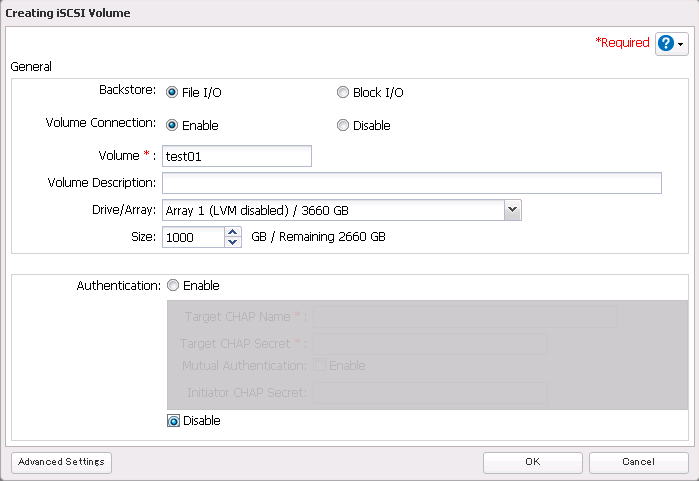The image size is (699, 481).
Task: Toggle the Mutual Authentication Enable checkbox
Action: [x=320, y=365]
